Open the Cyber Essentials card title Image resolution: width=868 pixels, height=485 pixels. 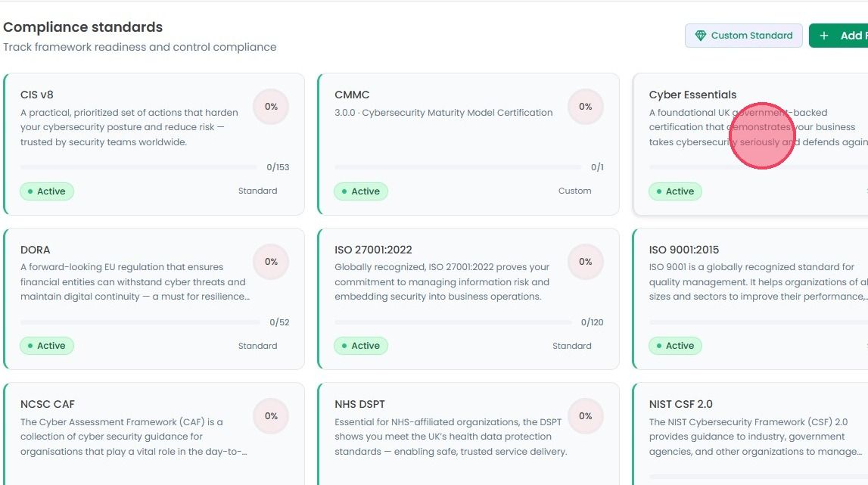tap(692, 95)
